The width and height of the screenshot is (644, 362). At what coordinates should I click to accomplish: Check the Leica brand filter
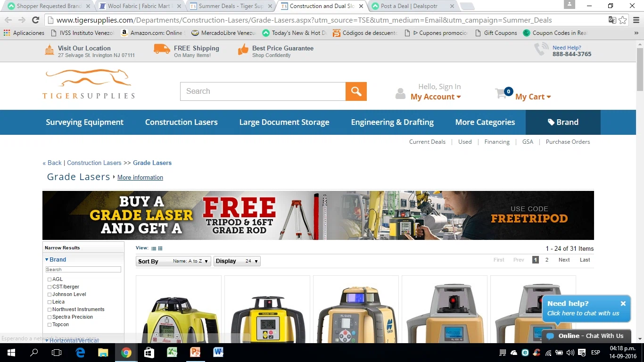[x=50, y=302]
